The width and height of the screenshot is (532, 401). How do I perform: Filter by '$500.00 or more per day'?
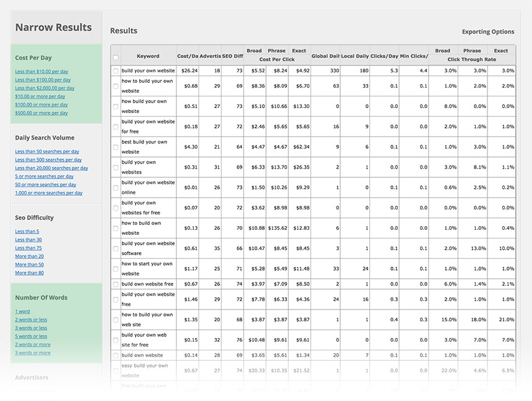[x=41, y=113]
